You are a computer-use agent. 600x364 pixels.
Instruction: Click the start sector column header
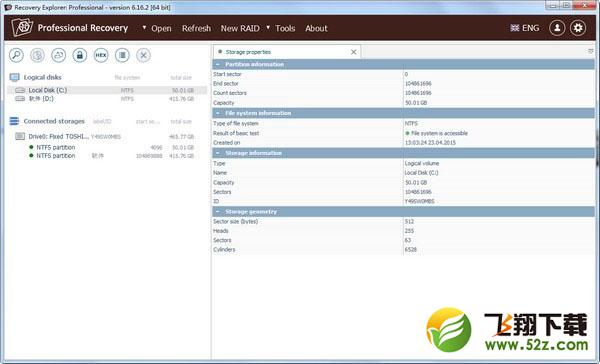click(x=148, y=122)
